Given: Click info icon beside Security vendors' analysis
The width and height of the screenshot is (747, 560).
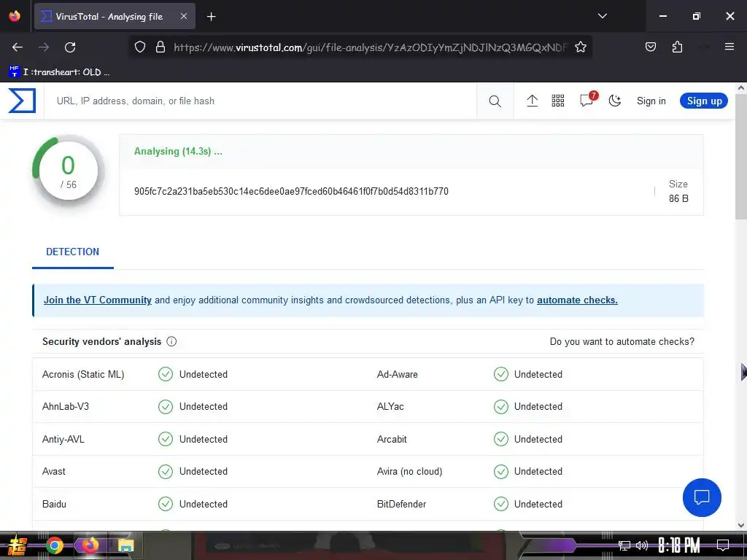Looking at the screenshot, I should (171, 341).
